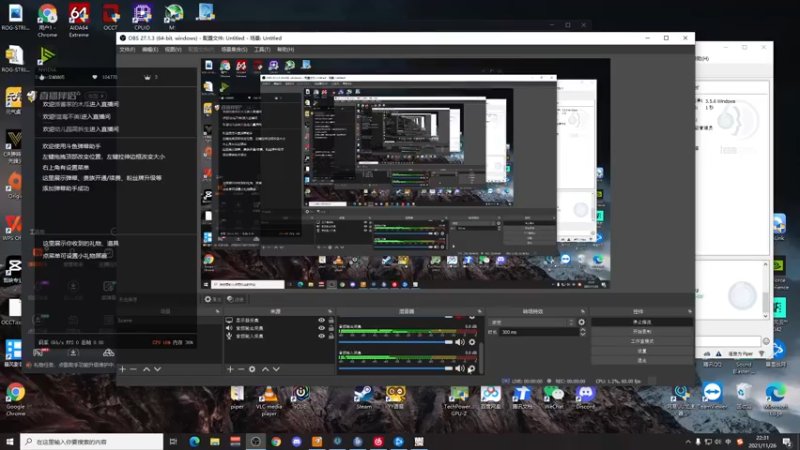Viewport: 800px width, 450px height.
Task: Open the 帮助(H) menu in OBS
Action: [286, 49]
